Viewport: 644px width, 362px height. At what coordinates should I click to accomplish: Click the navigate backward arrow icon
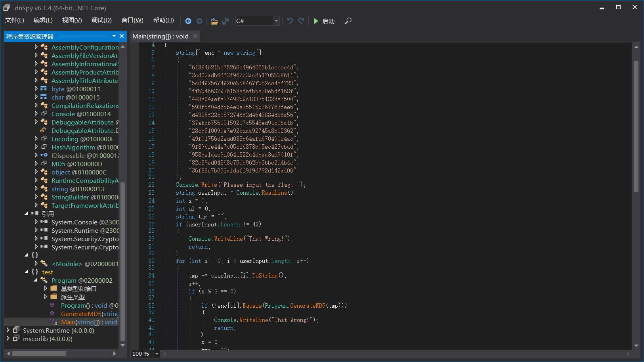point(188,21)
